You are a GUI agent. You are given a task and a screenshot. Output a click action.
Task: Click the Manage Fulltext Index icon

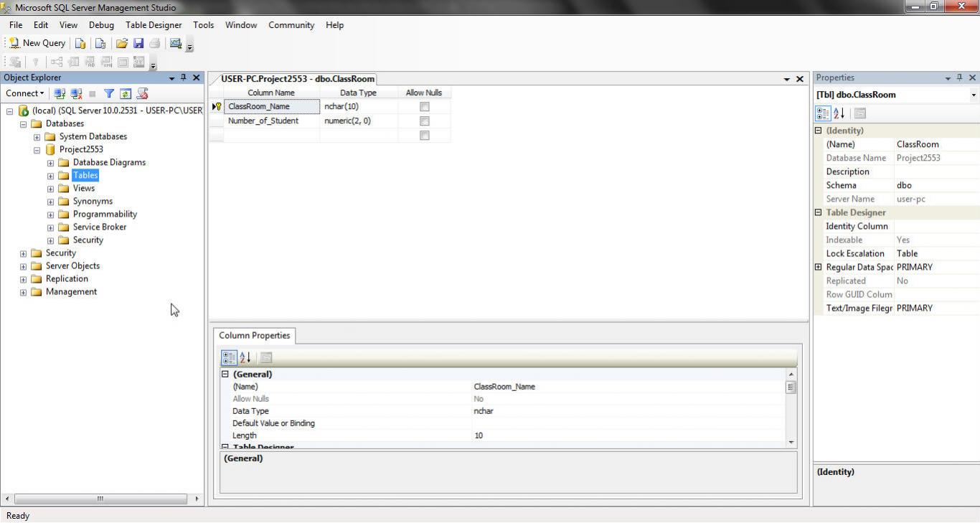pyautogui.click(x=90, y=62)
